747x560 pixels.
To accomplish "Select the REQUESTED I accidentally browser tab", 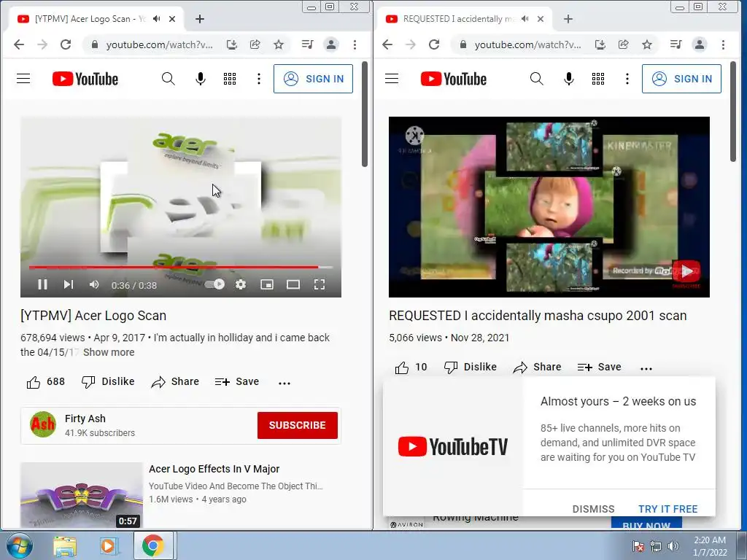I will pyautogui.click(x=458, y=19).
